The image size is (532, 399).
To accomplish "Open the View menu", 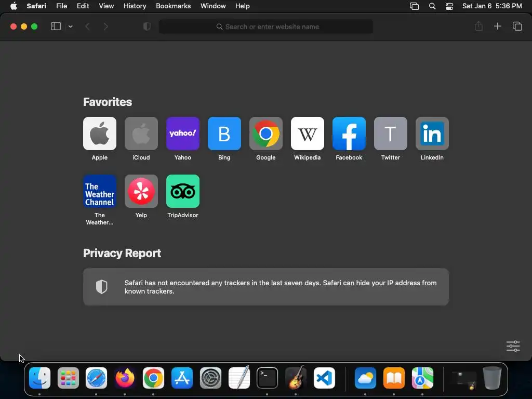I will point(106,6).
